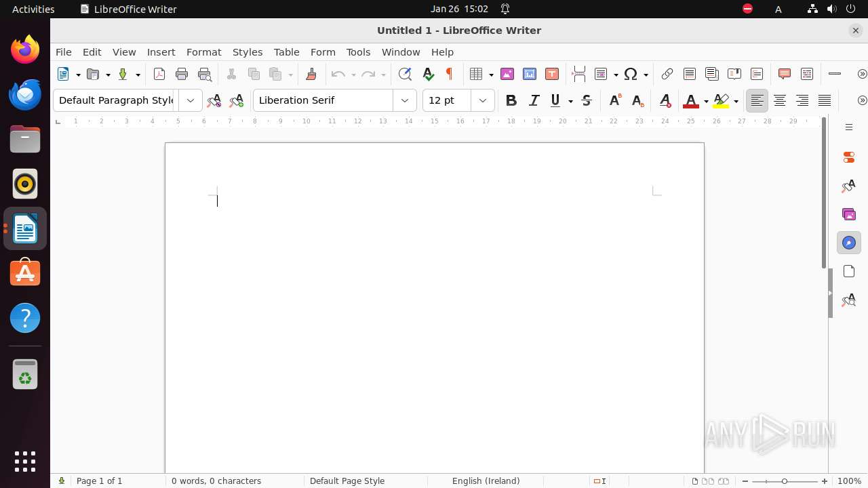Viewport: 868px width, 488px height.
Task: Click the Open file folder icon
Action: [93, 74]
